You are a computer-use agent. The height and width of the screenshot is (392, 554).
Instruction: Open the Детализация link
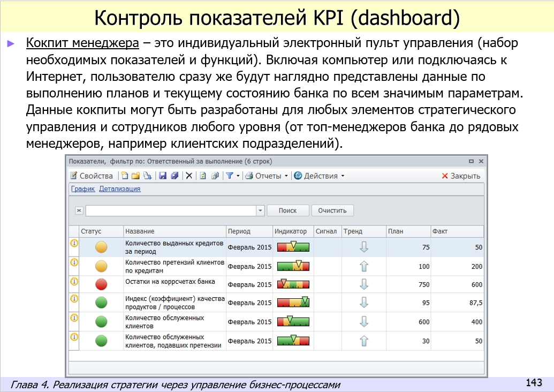(120, 189)
